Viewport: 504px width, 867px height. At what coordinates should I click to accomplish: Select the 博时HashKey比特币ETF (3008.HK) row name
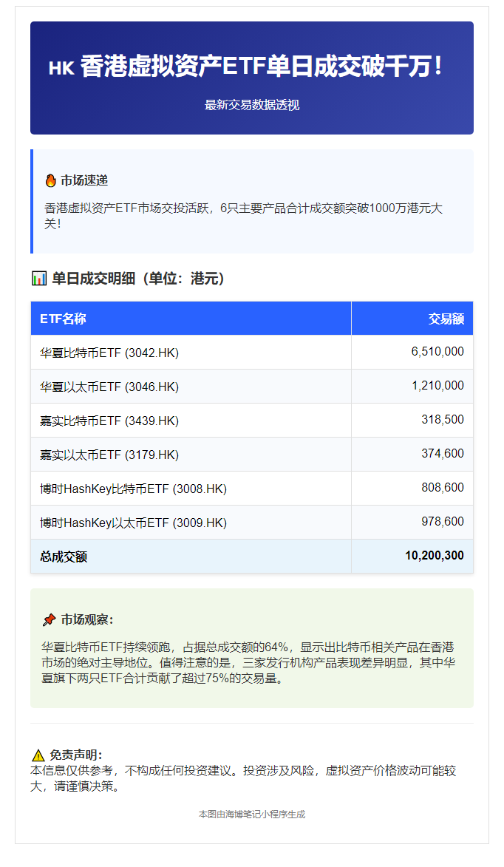133,489
